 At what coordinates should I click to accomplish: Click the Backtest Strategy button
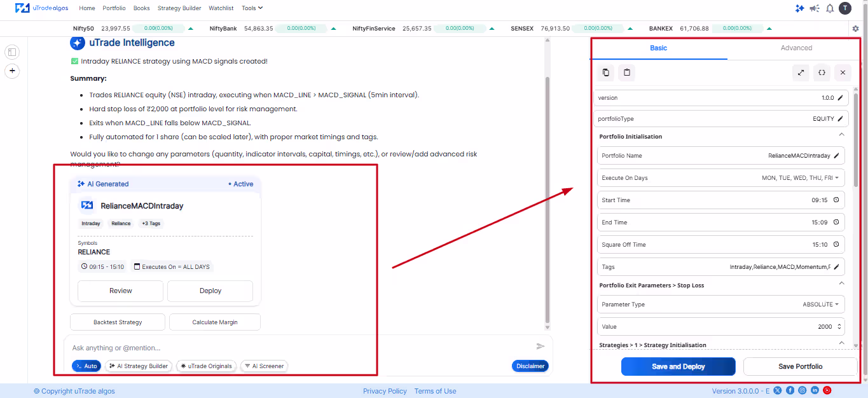(x=118, y=322)
